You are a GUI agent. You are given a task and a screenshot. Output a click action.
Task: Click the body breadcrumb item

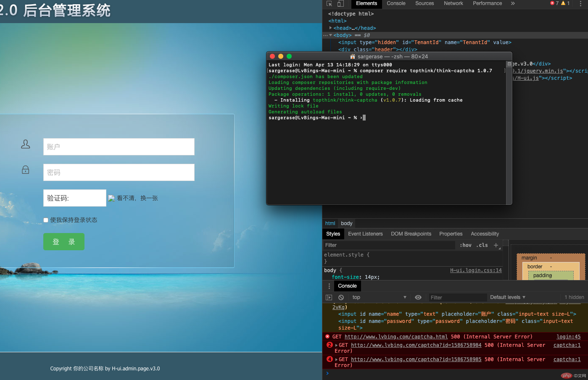pos(346,223)
